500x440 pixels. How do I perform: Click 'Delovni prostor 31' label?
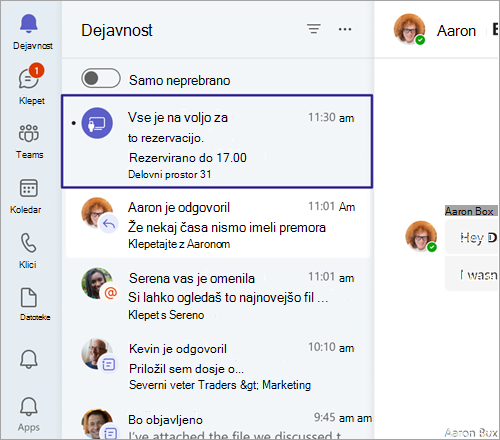[x=170, y=174]
